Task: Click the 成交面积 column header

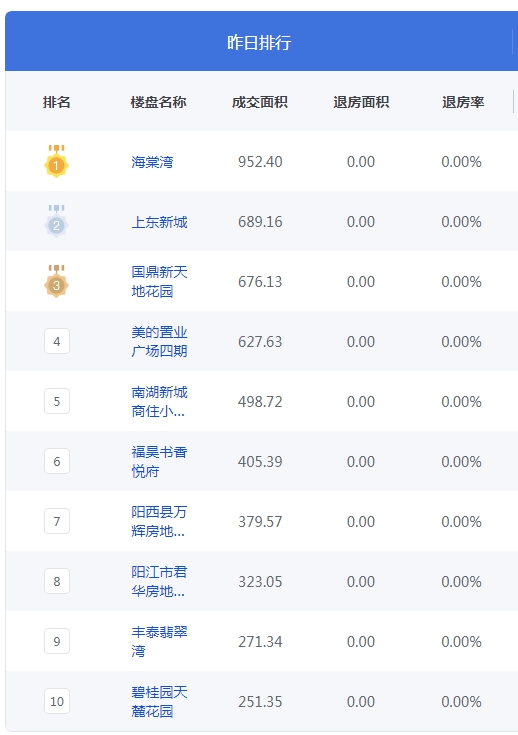Action: pyautogui.click(x=260, y=102)
